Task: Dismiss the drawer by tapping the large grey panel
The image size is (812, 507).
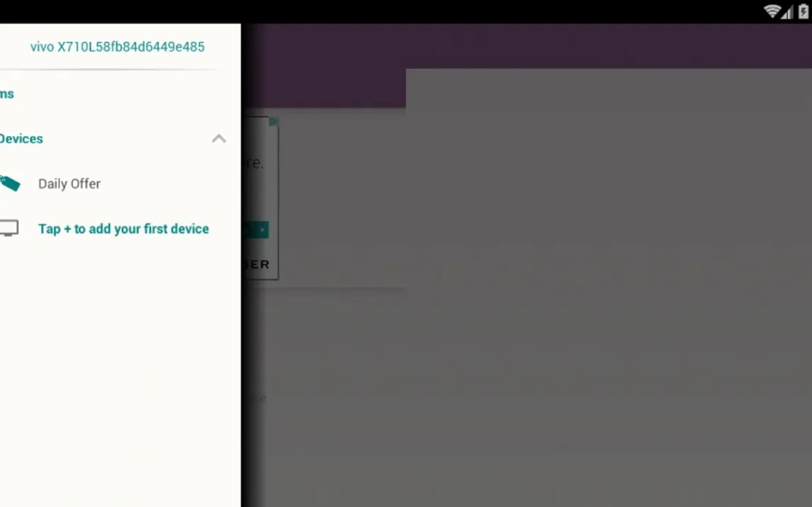Action: pyautogui.click(x=608, y=283)
